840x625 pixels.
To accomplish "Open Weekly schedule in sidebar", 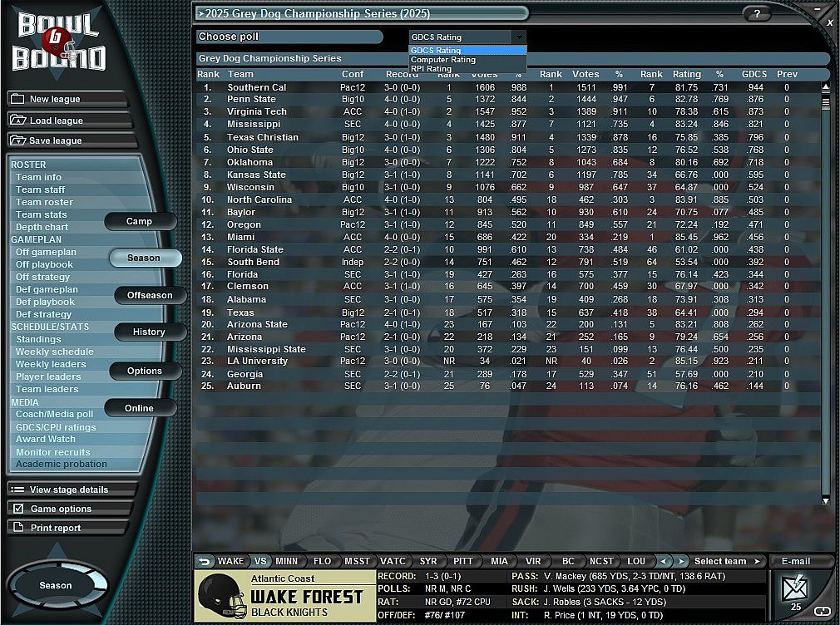I will [x=54, y=352].
